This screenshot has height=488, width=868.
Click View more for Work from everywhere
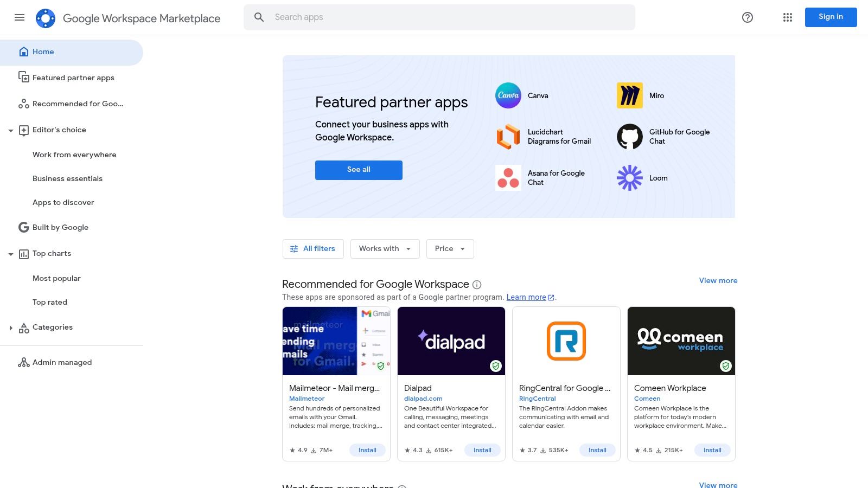pyautogui.click(x=718, y=485)
